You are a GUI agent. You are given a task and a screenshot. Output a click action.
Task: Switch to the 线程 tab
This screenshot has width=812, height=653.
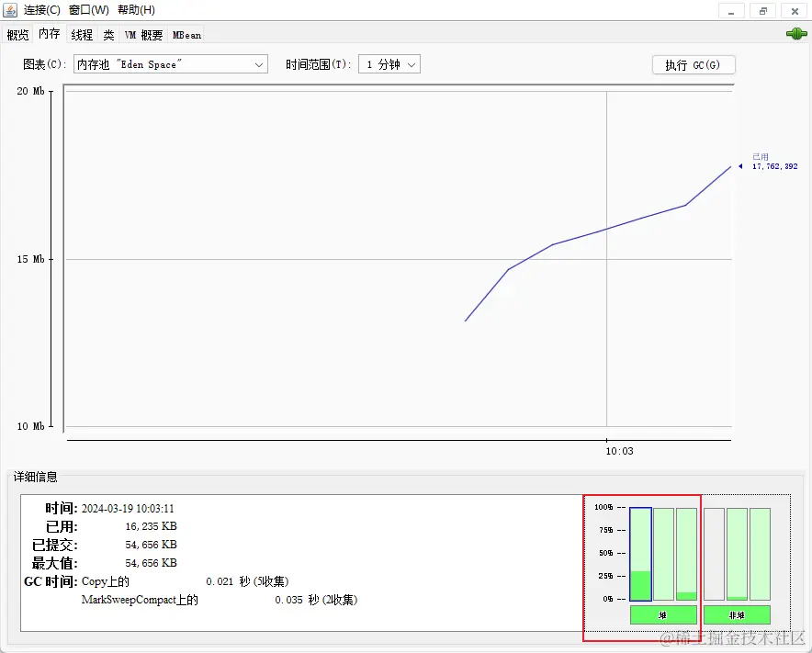pyautogui.click(x=82, y=35)
